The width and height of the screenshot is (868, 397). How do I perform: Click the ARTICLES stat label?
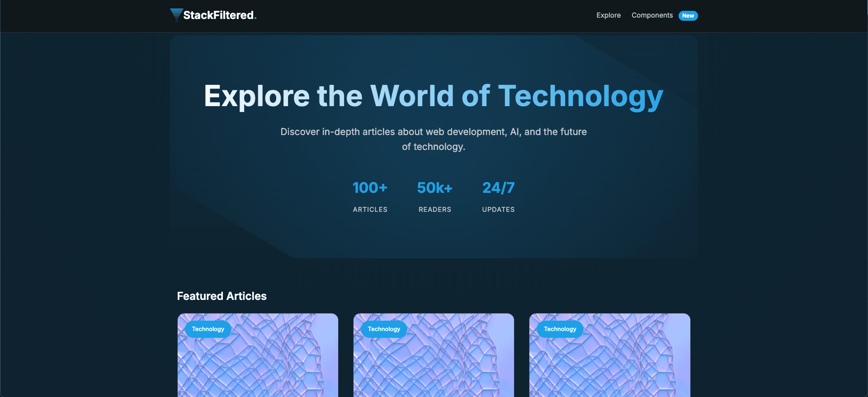click(370, 210)
